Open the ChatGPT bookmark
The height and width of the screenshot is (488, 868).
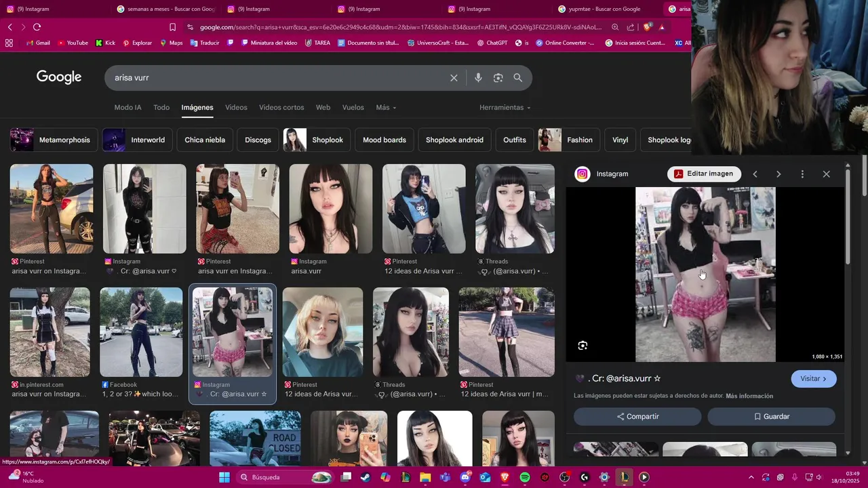(492, 43)
